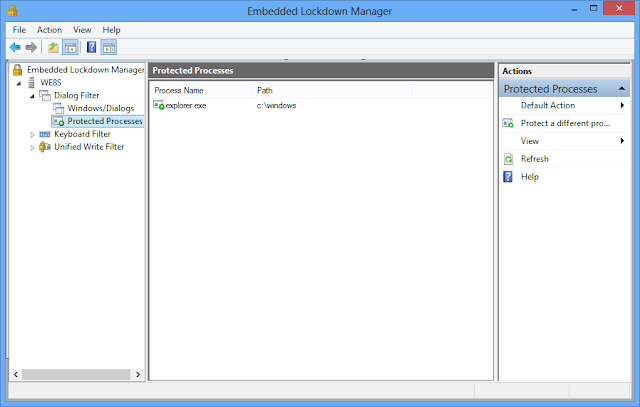Select Dialog Filter in the tree
Image resolution: width=640 pixels, height=407 pixels.
pyautogui.click(x=77, y=96)
